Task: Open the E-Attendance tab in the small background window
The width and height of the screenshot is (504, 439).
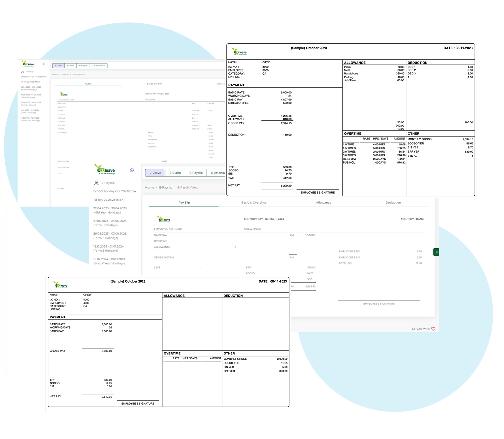Action: 98,65
